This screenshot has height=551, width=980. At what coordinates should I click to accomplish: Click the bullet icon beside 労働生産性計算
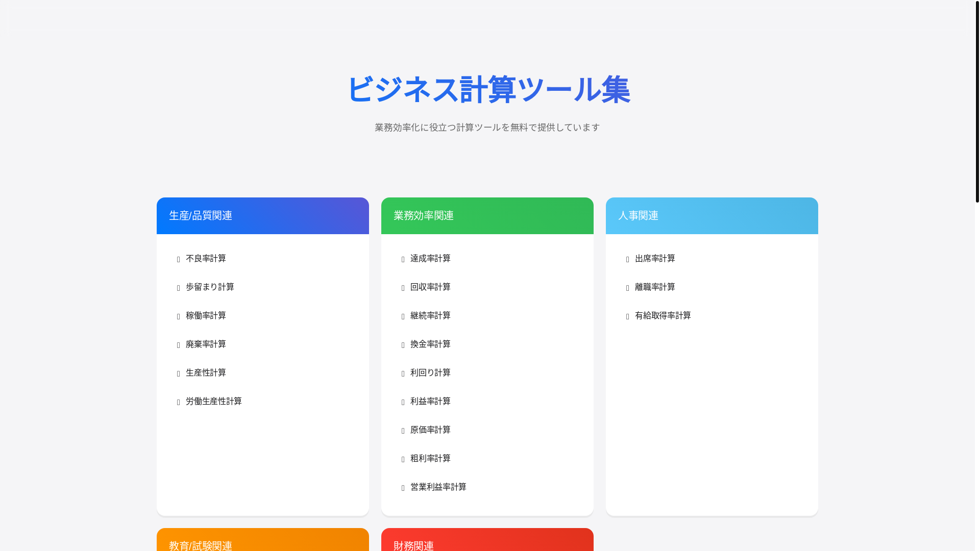coord(178,403)
